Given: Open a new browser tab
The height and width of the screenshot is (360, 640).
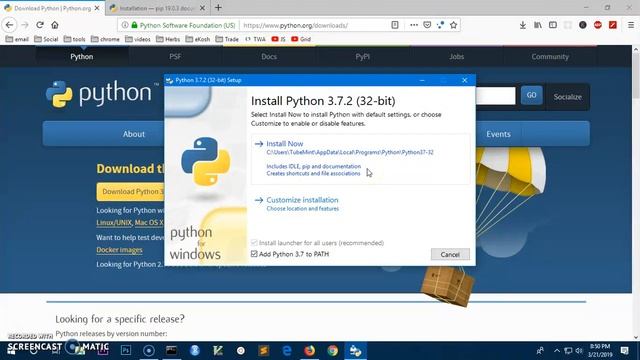Looking at the screenshot, I should (x=218, y=8).
